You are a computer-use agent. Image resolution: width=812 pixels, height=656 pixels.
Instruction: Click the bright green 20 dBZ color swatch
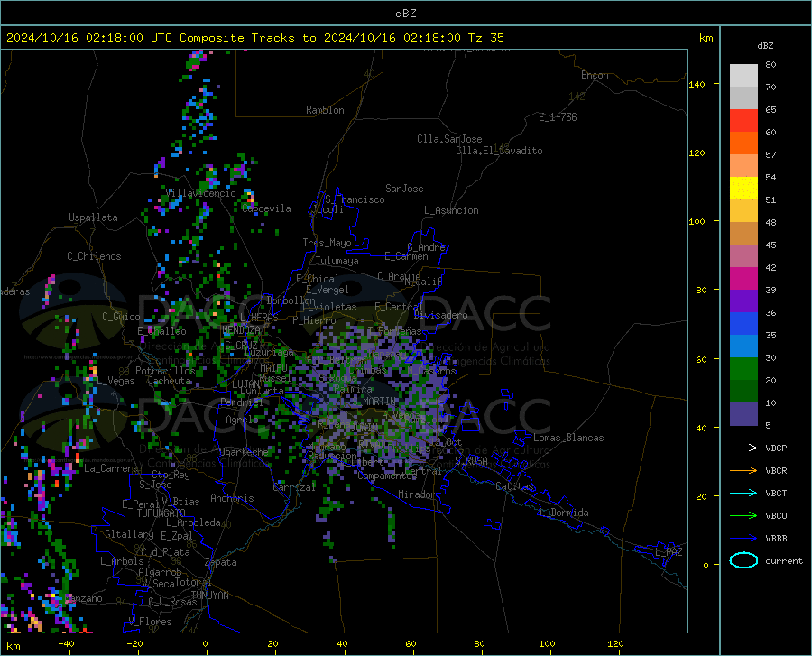743,369
